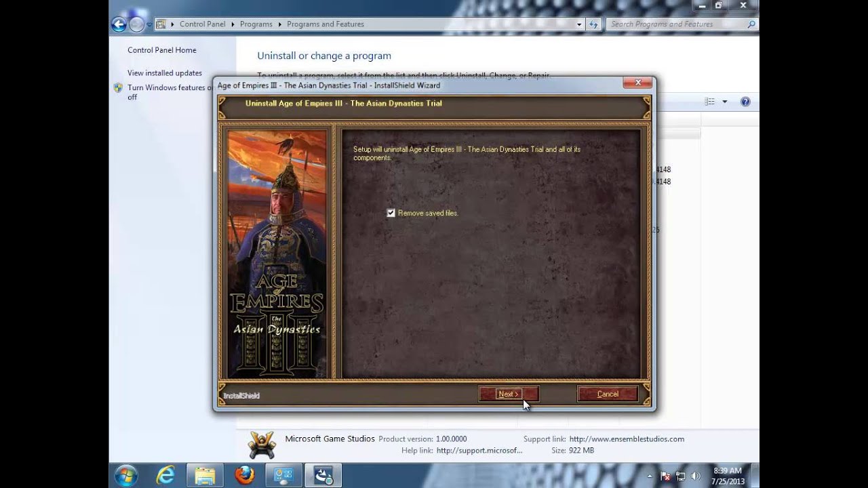
Task: Click the 'Microsoft Game Studios' publisher text
Action: pyautogui.click(x=330, y=439)
